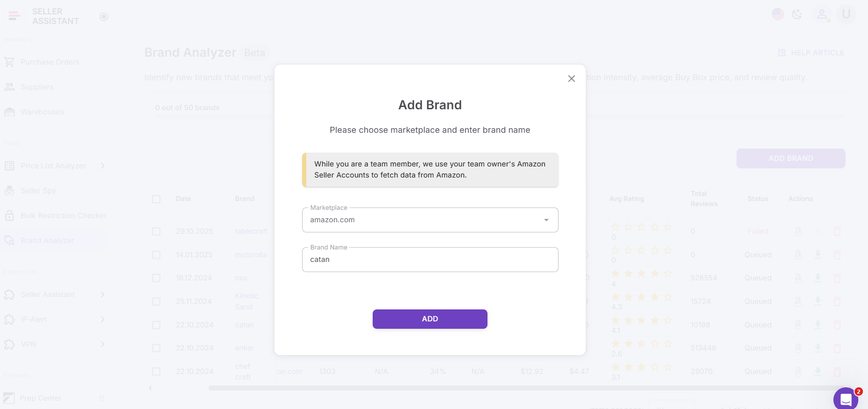Open the Intercom chat bubble

pyautogui.click(x=846, y=398)
